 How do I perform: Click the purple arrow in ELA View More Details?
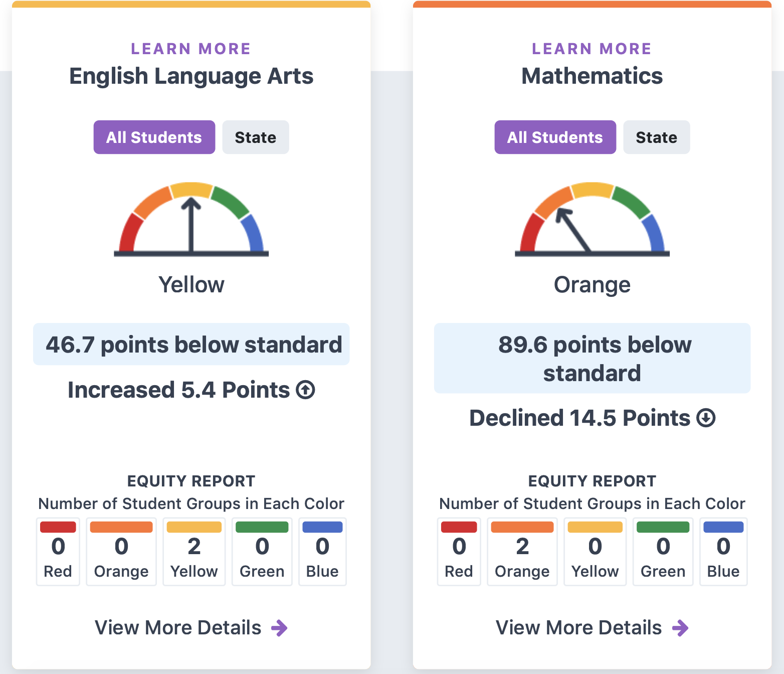[279, 628]
